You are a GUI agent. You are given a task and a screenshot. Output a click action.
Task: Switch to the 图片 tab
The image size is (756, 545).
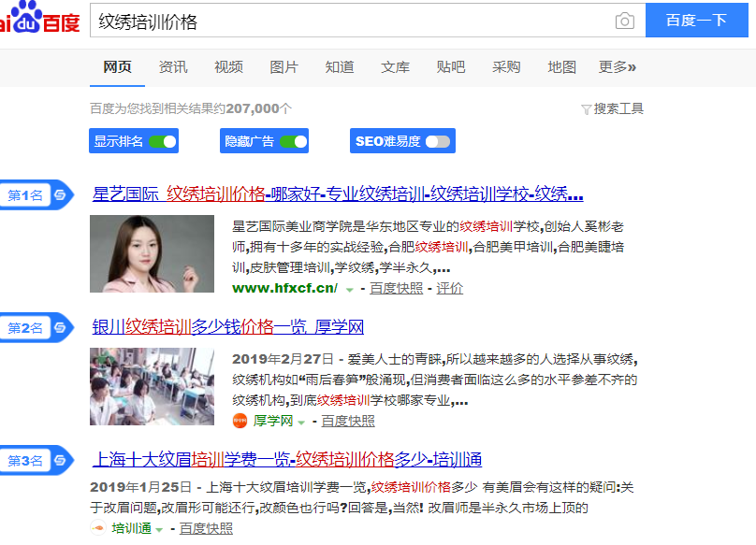(284, 67)
